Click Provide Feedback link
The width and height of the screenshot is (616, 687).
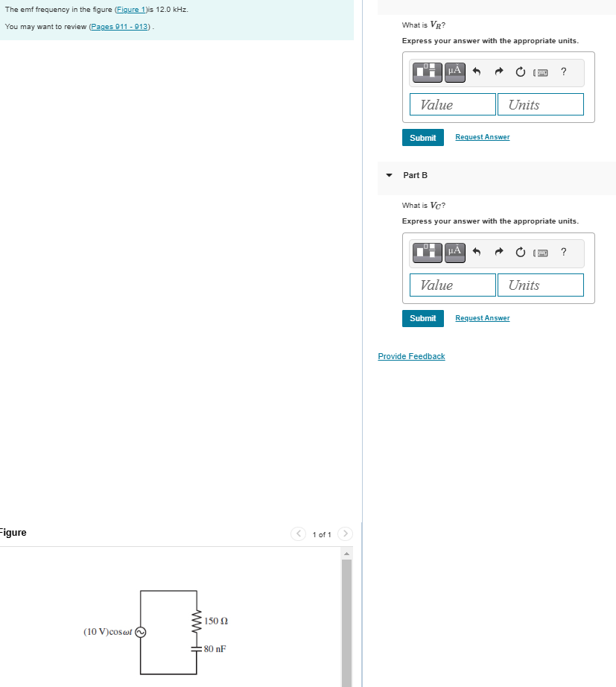411,356
